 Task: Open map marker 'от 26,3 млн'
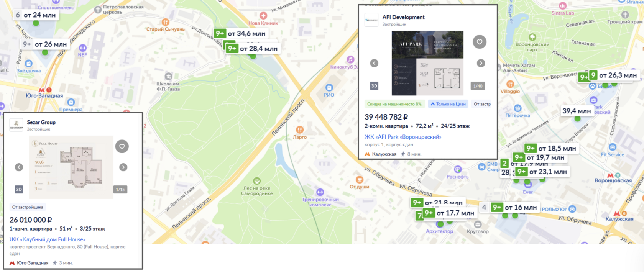point(614,75)
